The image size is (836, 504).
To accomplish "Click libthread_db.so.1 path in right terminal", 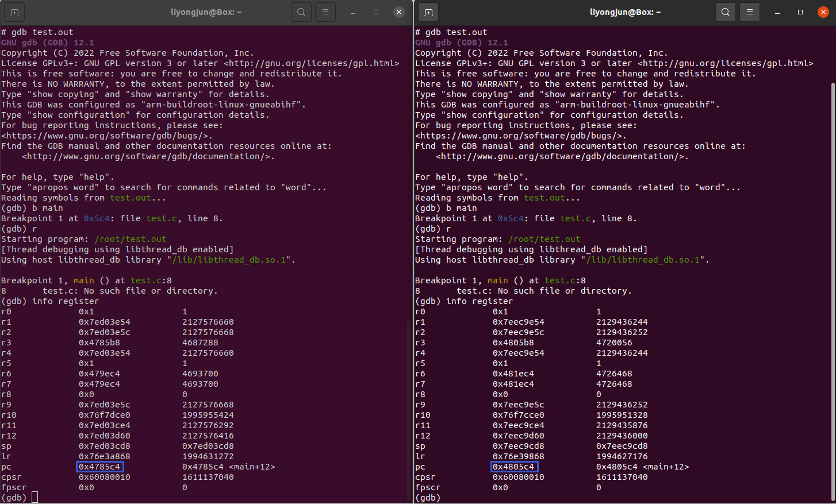I will coord(643,260).
